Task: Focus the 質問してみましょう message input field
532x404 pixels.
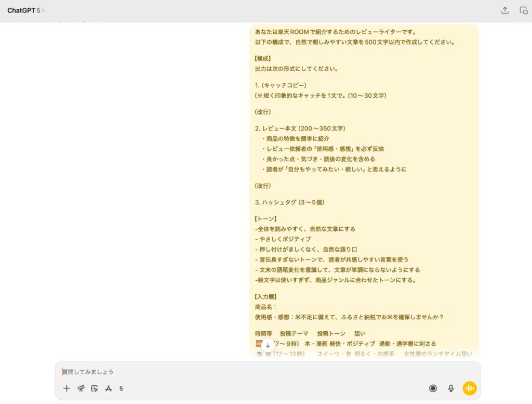Action: pos(234,372)
